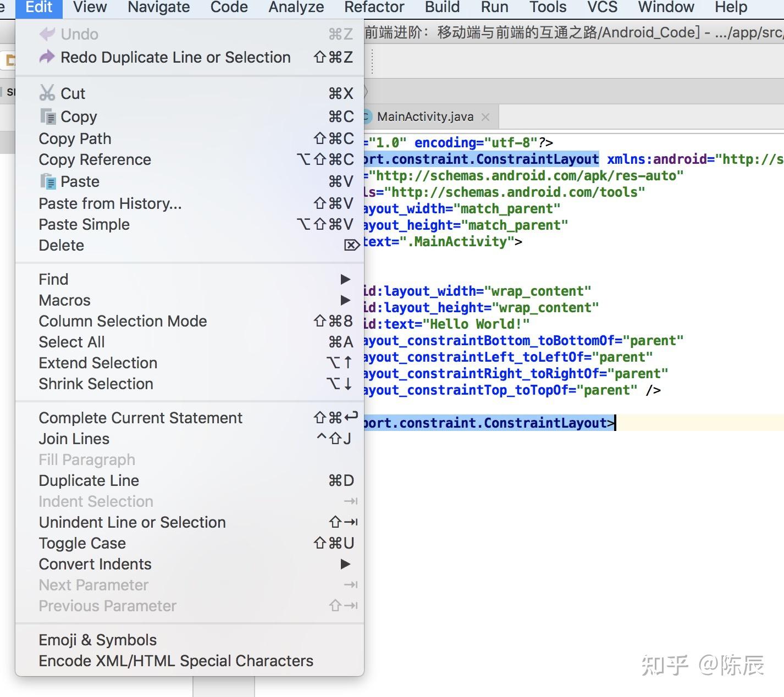Open the Code menu
Viewport: 784px width, 697px height.
[x=229, y=7]
